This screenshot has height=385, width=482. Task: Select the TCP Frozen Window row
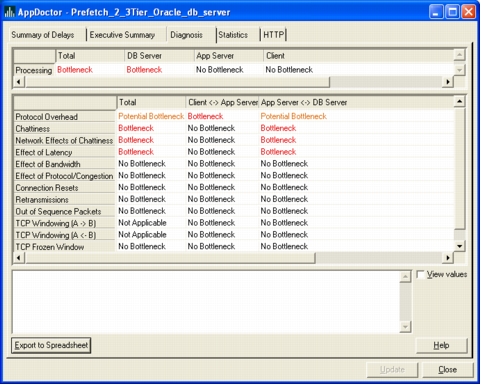coord(64,247)
